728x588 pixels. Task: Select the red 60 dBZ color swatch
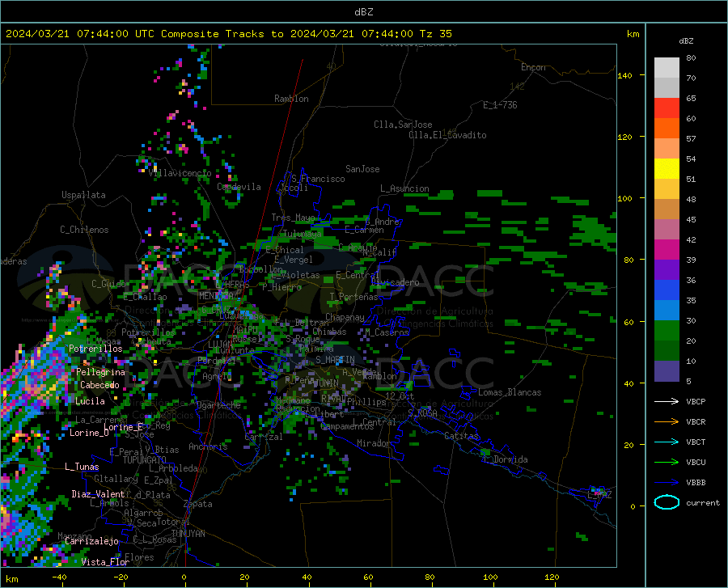(667, 108)
